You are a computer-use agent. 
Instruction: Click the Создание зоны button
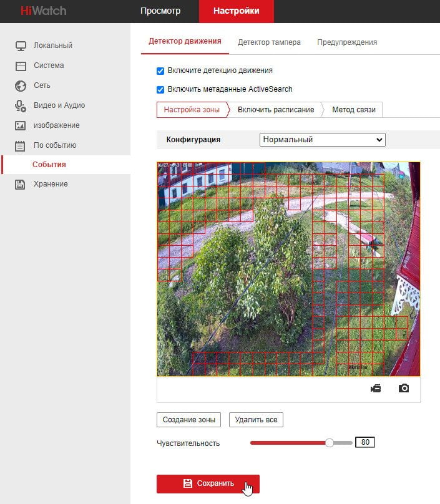(x=189, y=420)
